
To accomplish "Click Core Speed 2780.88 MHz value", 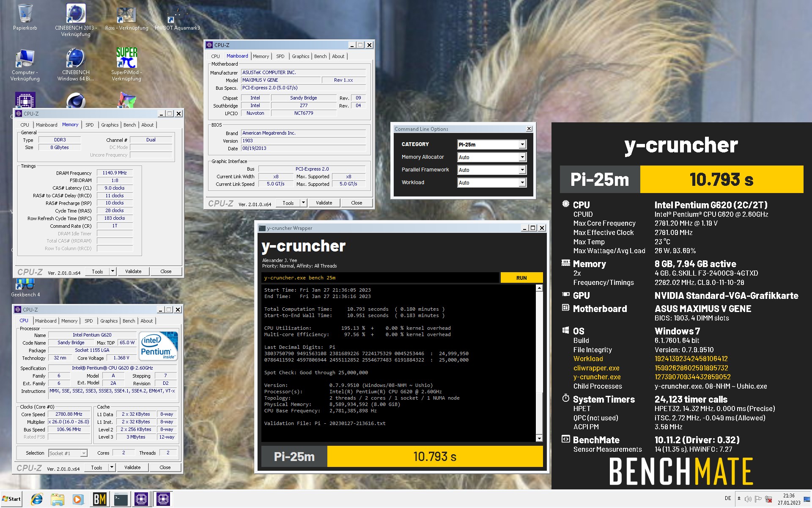I will click(x=69, y=414).
